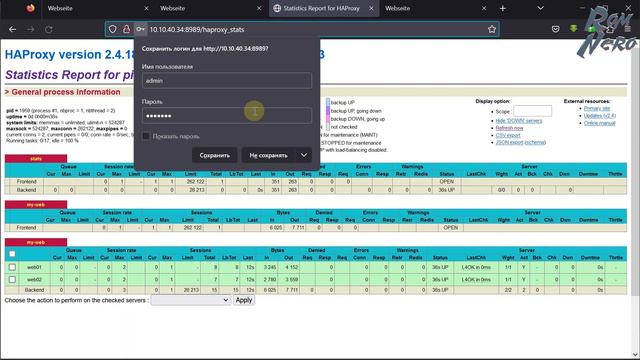The width and height of the screenshot is (640, 360).
Task: Open the Online manual link
Action: (599, 123)
